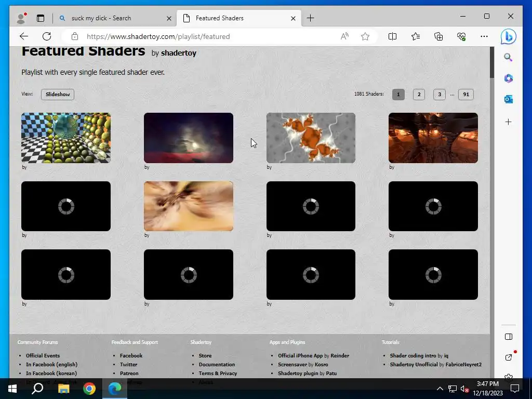This screenshot has height=399, width=532.
Task: Open Settings and more menu
Action: click(484, 36)
